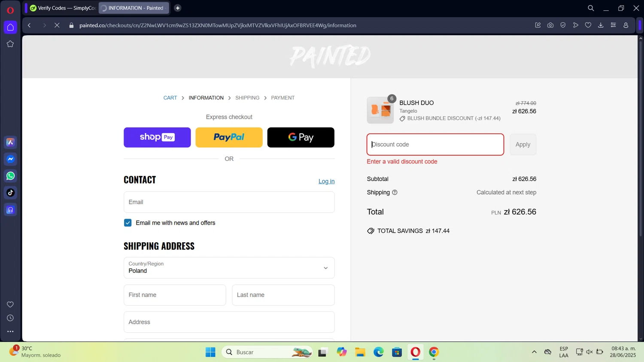Screen dimensions: 644x362
Task: Search tabs with magnifier icon
Action: tap(591, 8)
